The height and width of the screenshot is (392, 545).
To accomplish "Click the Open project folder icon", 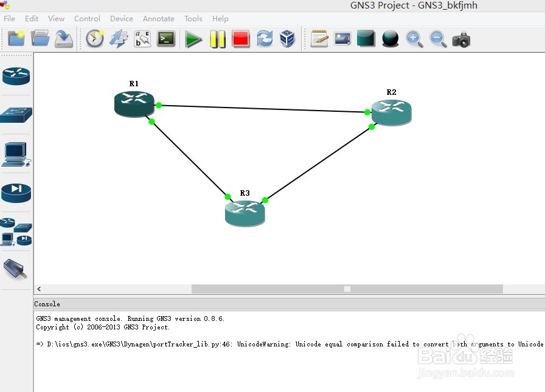I will [x=40, y=38].
